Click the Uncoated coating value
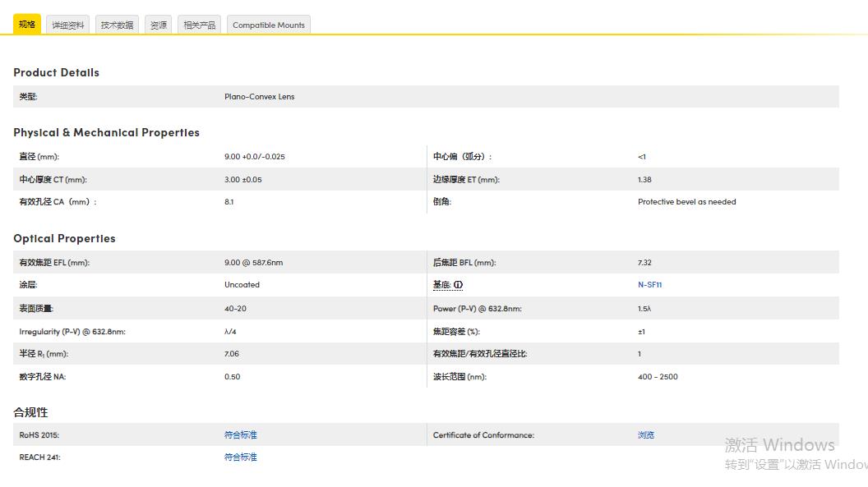Viewport: 868px width, 487px height. click(x=240, y=284)
